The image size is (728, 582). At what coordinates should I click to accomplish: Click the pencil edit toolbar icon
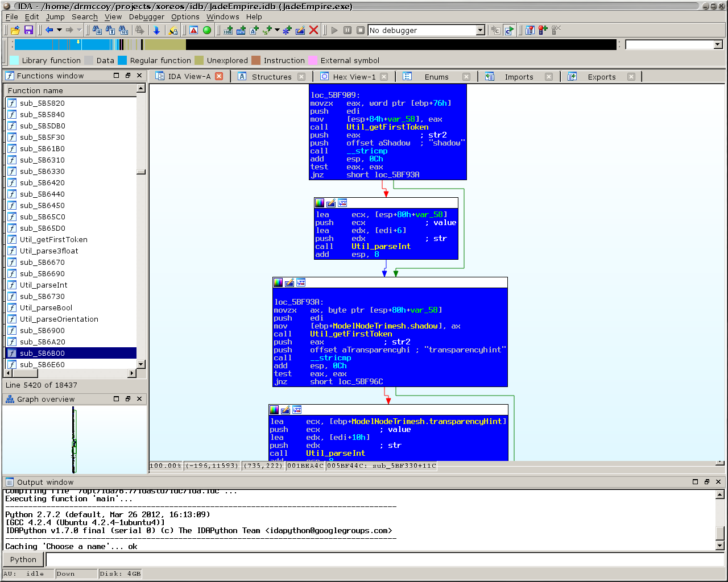[300, 30]
